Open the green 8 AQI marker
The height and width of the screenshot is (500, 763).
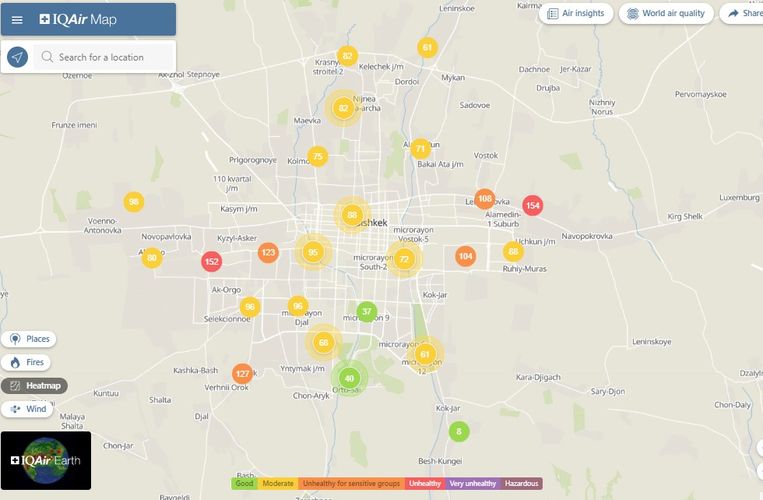[x=459, y=432]
